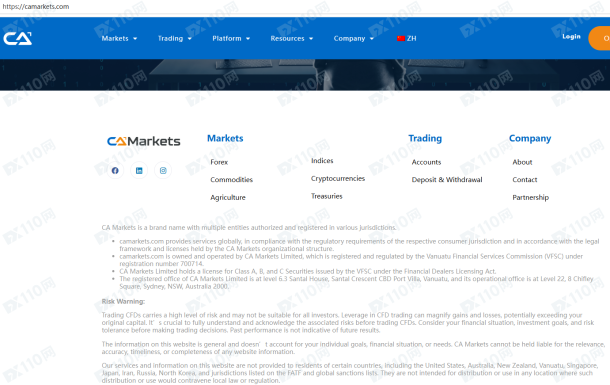Open the Instagram social icon
The height and width of the screenshot is (385, 610).
(x=163, y=170)
